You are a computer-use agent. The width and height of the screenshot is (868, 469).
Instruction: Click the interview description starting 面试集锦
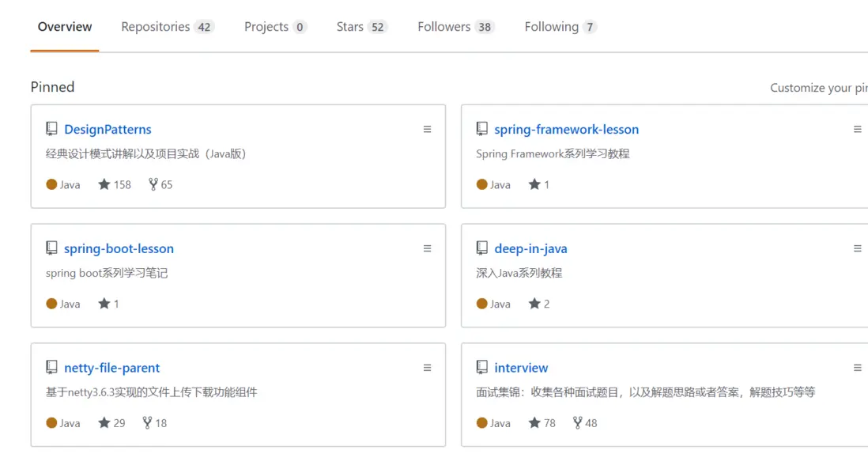click(x=645, y=392)
